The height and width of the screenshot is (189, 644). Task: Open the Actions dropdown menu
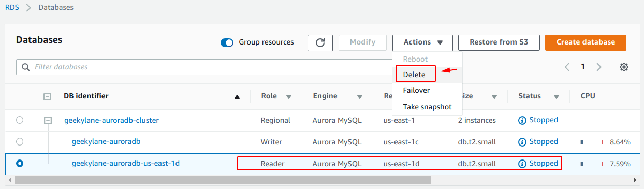coord(422,42)
